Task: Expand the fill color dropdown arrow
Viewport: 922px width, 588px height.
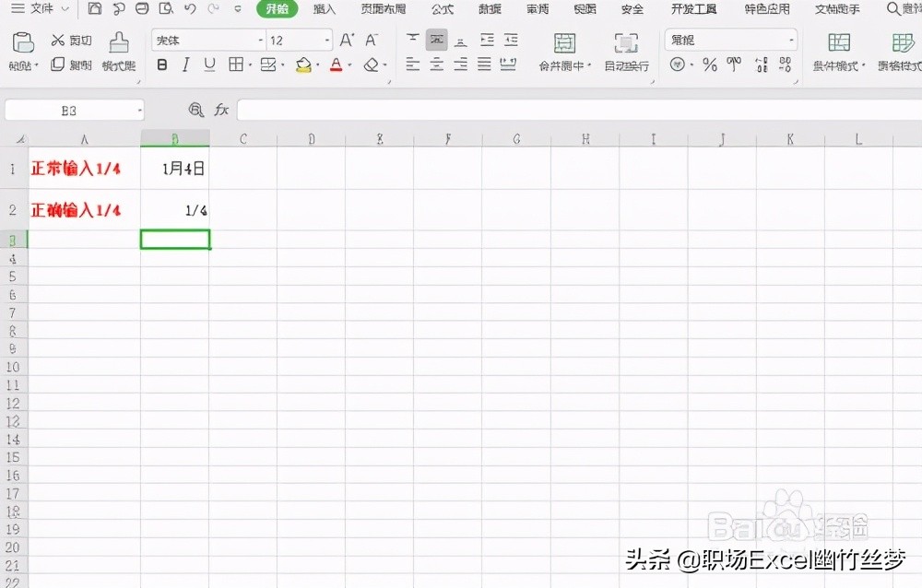Action: 318,65
